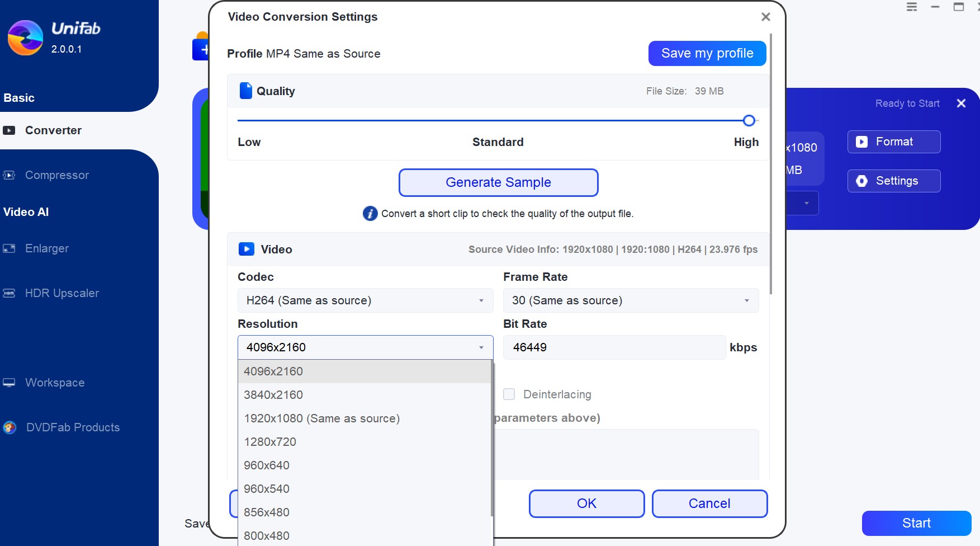Click the info icon beside sample hint
The image size is (980, 546).
370,214
